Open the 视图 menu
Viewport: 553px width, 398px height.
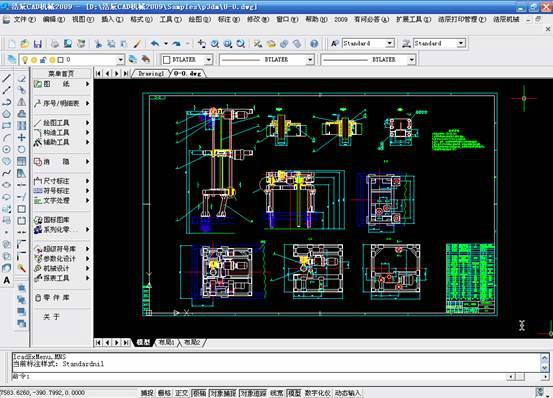[x=83, y=19]
